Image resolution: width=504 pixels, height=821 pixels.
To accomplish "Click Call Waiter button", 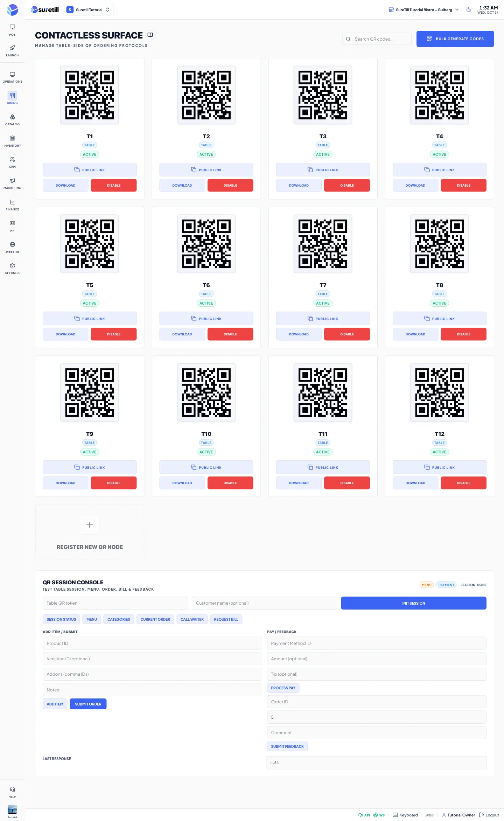I will coord(192,619).
